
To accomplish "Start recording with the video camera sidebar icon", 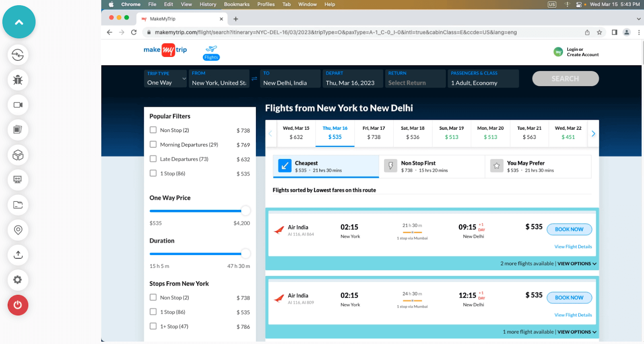I will coord(18,105).
